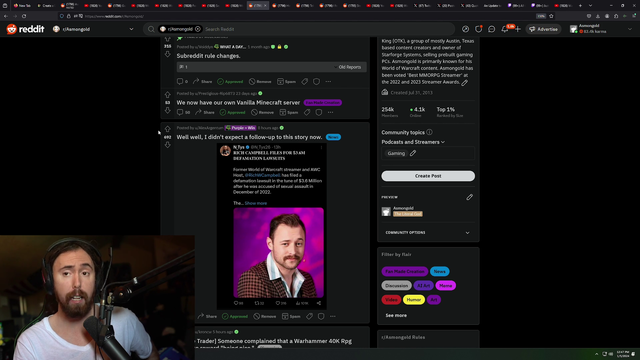Open the Asmongold user account menu
Image resolution: width=640 pixels, height=360 pixels.
click(602, 29)
